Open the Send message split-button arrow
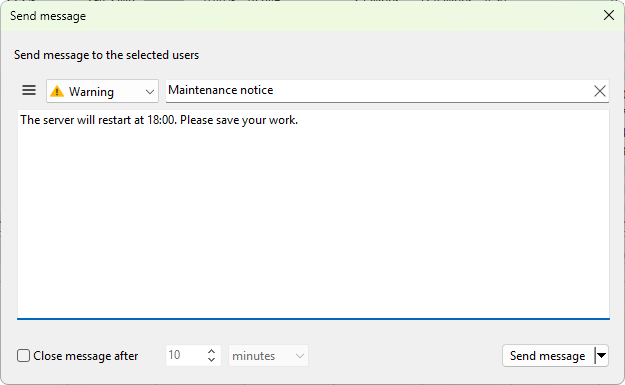 click(601, 356)
